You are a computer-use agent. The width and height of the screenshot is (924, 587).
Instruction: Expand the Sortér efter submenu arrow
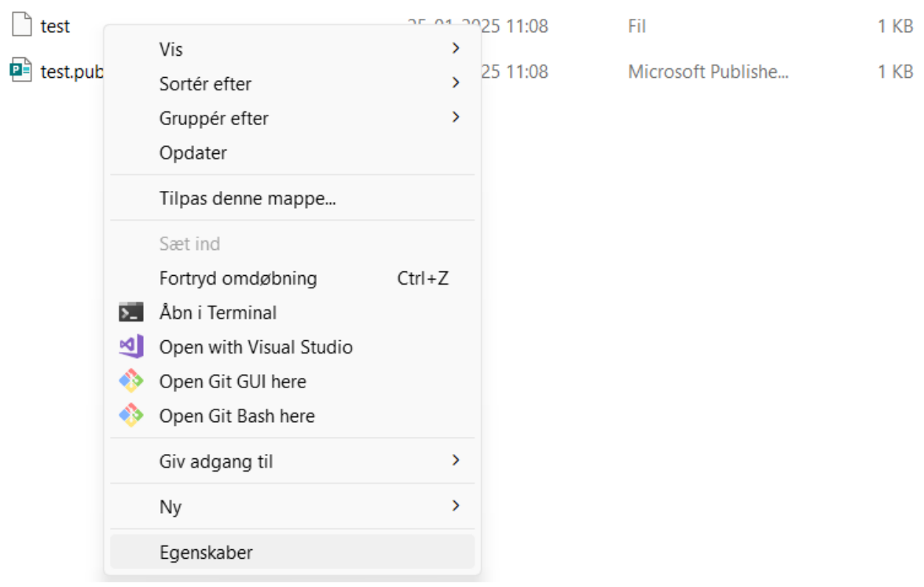[x=455, y=83]
